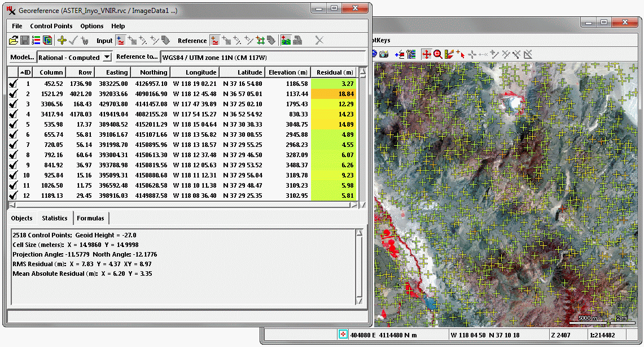Click elevation value 3048.75
The height and width of the screenshot is (347, 644).
297,124
